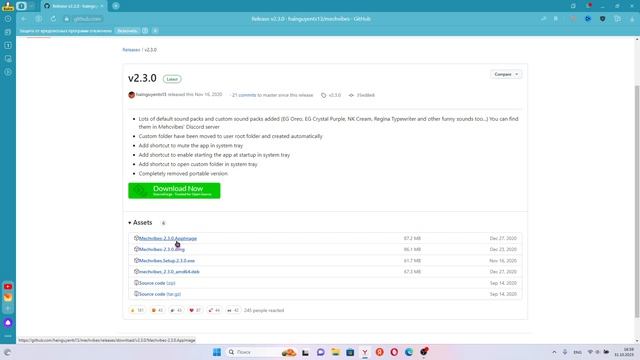The image size is (640, 360).
Task: Open the Windows Start menu
Action: [217, 352]
